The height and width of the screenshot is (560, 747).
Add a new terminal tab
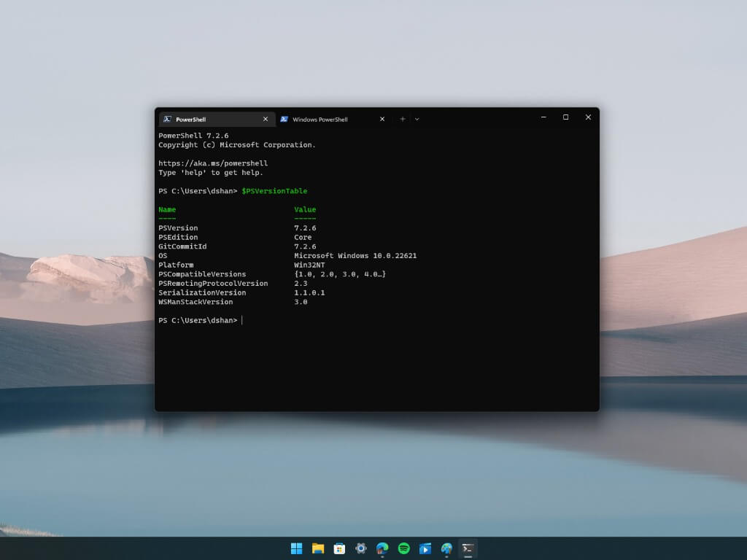pos(403,119)
